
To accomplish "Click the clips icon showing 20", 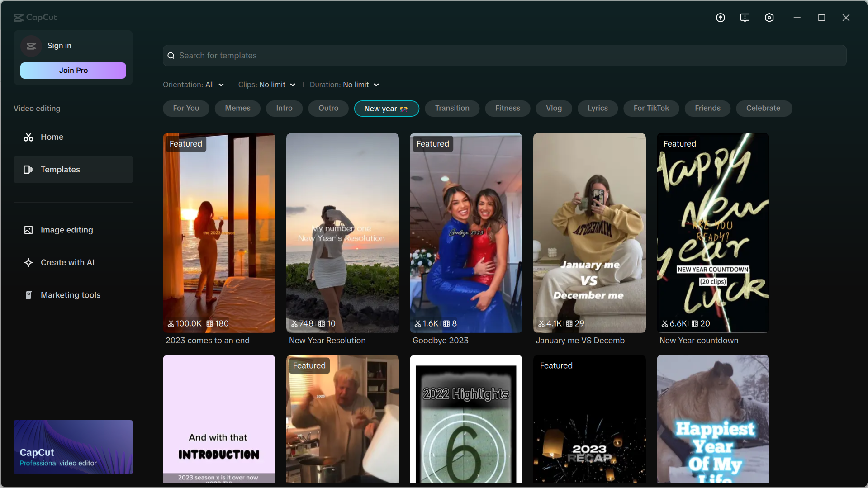I will (x=695, y=324).
